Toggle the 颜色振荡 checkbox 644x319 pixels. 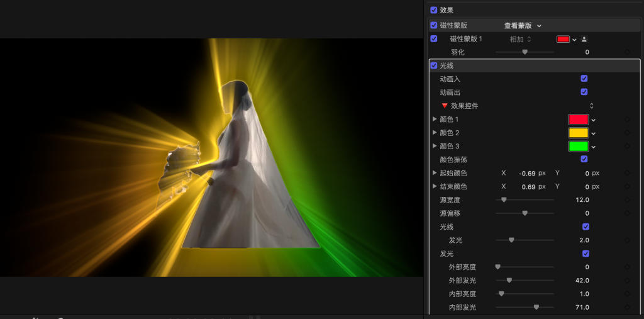pos(584,160)
